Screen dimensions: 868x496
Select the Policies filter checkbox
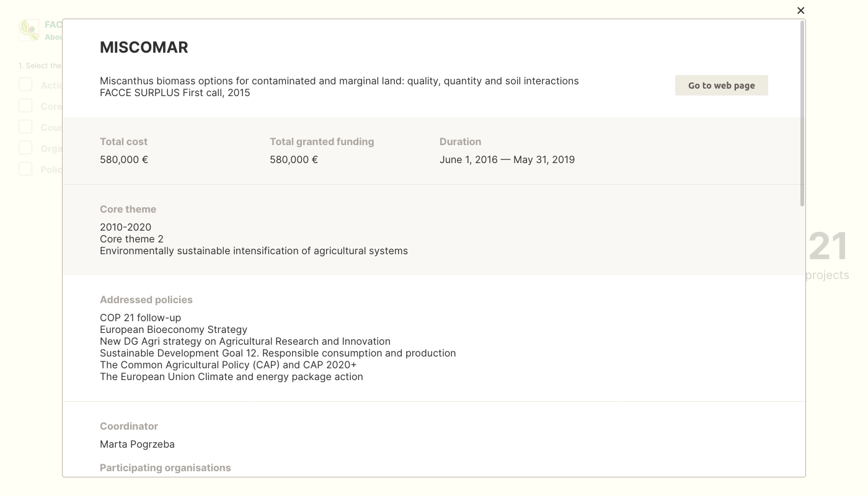(25, 169)
